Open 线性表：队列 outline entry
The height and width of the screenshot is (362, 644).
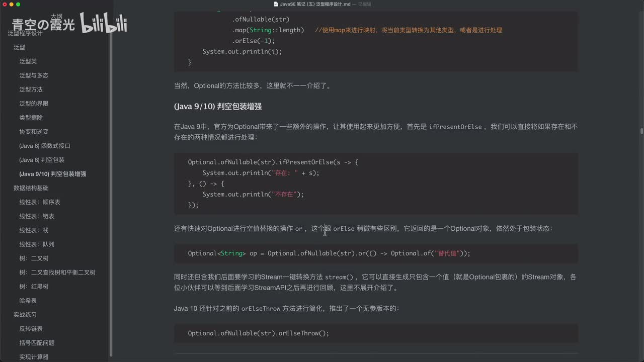[x=37, y=244]
